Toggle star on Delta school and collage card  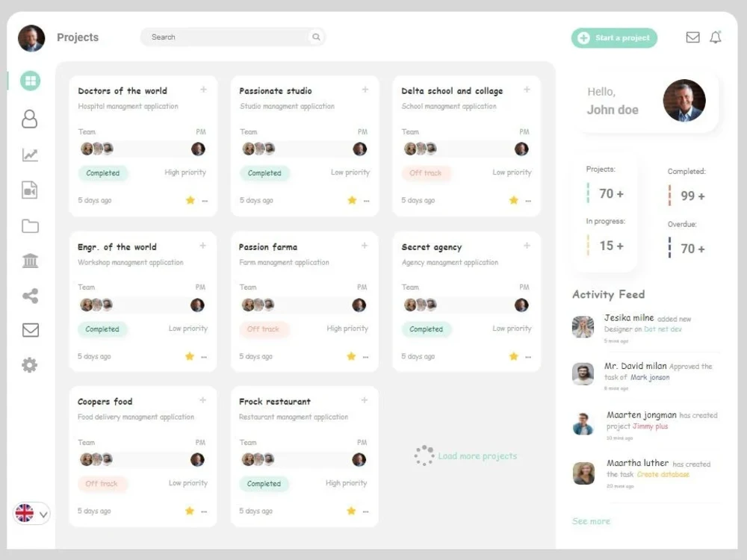(x=514, y=200)
